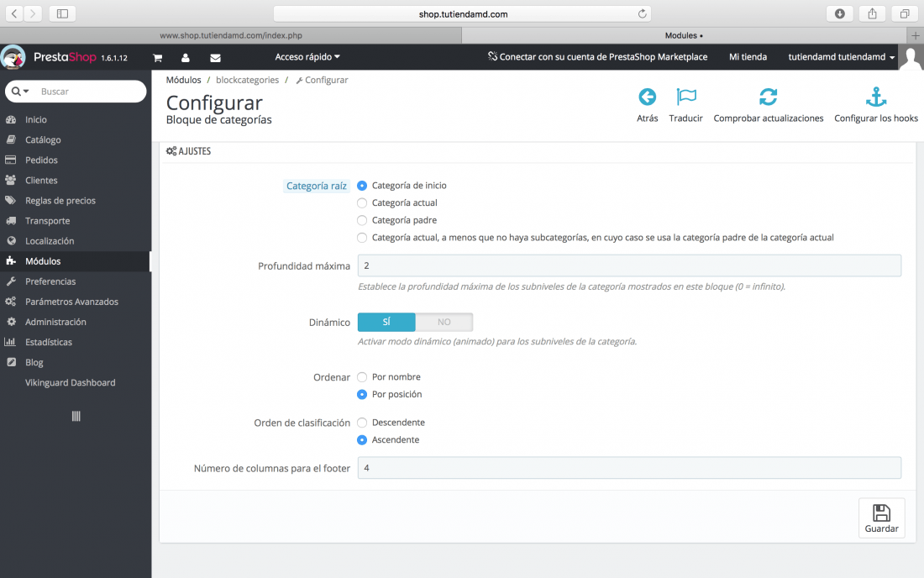
Task: Click the Configurar breadcrumb item
Action: coord(322,80)
